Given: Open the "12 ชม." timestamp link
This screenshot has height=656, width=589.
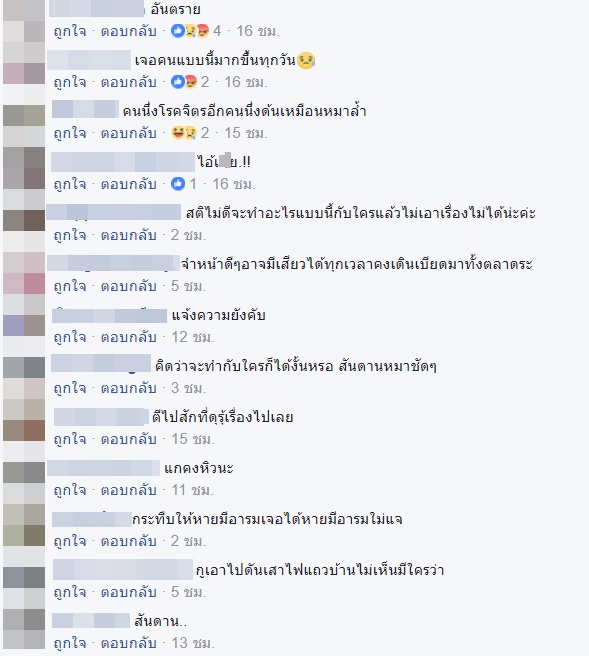Looking at the screenshot, I should [x=193, y=337].
